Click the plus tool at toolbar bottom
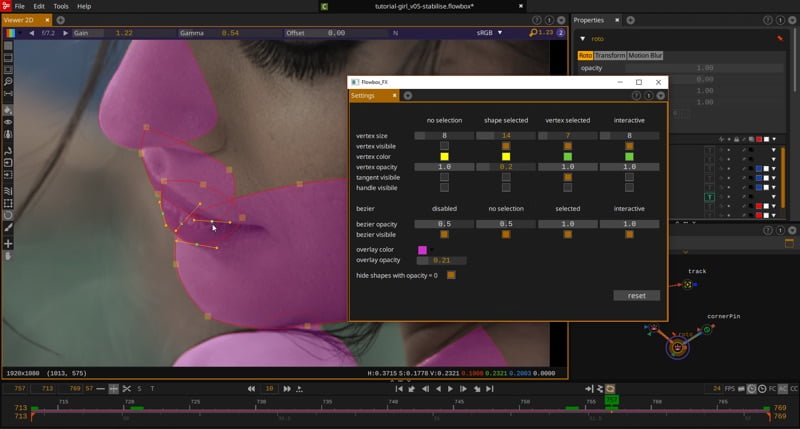The image size is (800, 429). coord(8,243)
